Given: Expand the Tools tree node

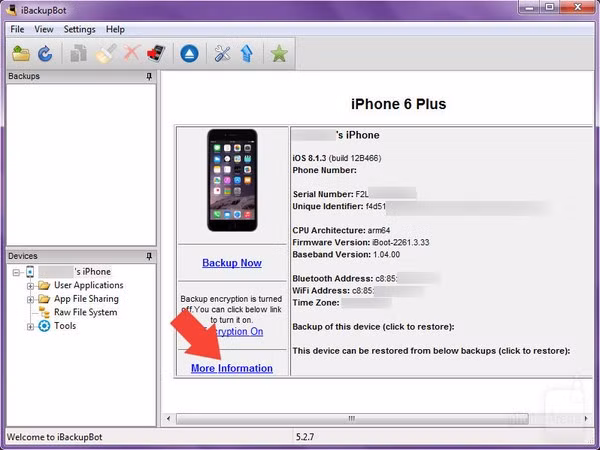Looking at the screenshot, I should [30, 326].
